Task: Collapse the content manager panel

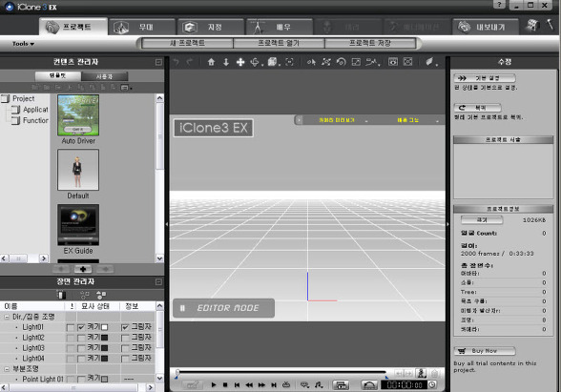Action: 158,62
